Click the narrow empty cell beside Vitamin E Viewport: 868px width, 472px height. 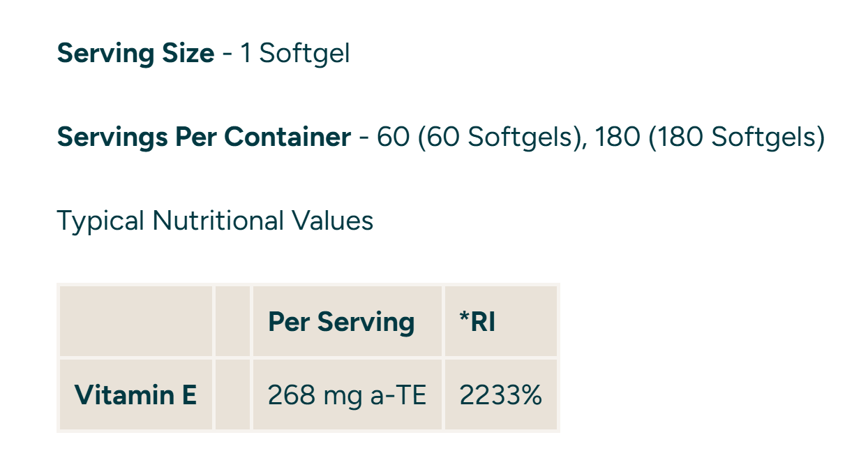click(232, 395)
